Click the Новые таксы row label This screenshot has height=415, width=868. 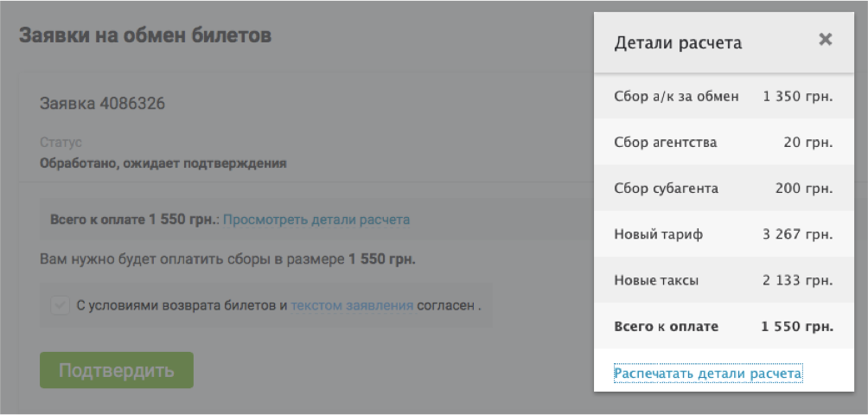click(656, 280)
